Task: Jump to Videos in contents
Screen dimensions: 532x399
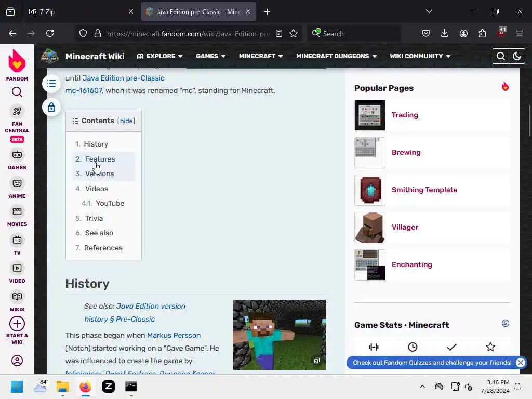Action: (x=96, y=188)
